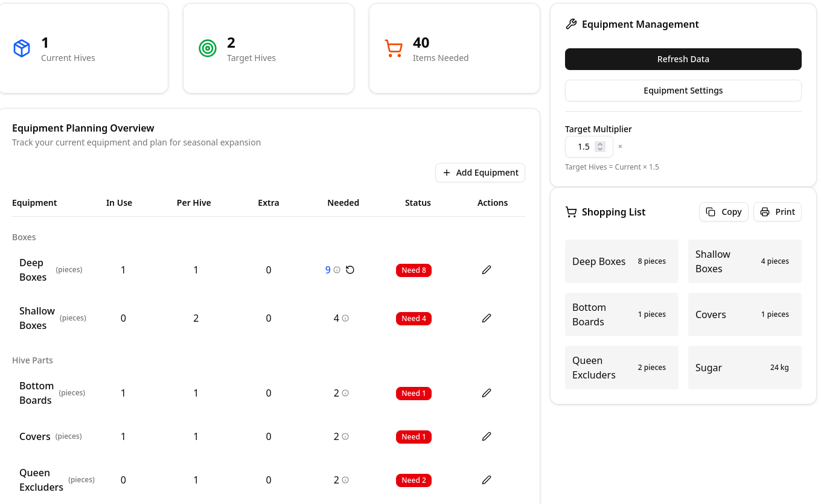This screenshot has height=504, width=821.
Task: Open the needed quantity link showing 9 for Deep Boxes
Action: pos(328,270)
